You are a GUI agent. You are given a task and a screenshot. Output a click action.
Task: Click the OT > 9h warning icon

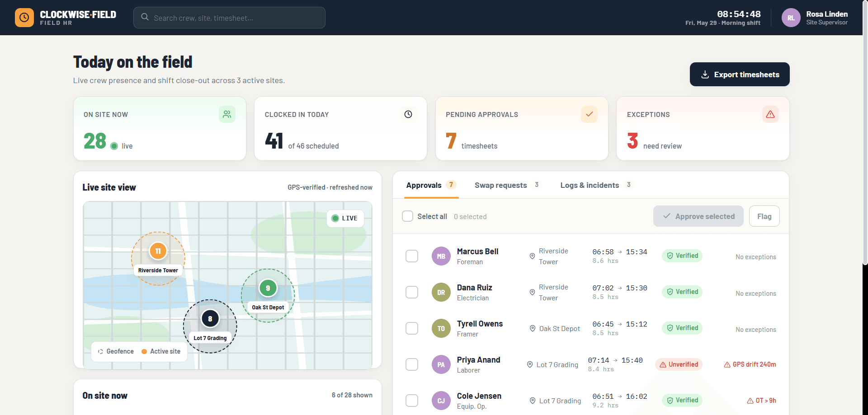tap(750, 401)
